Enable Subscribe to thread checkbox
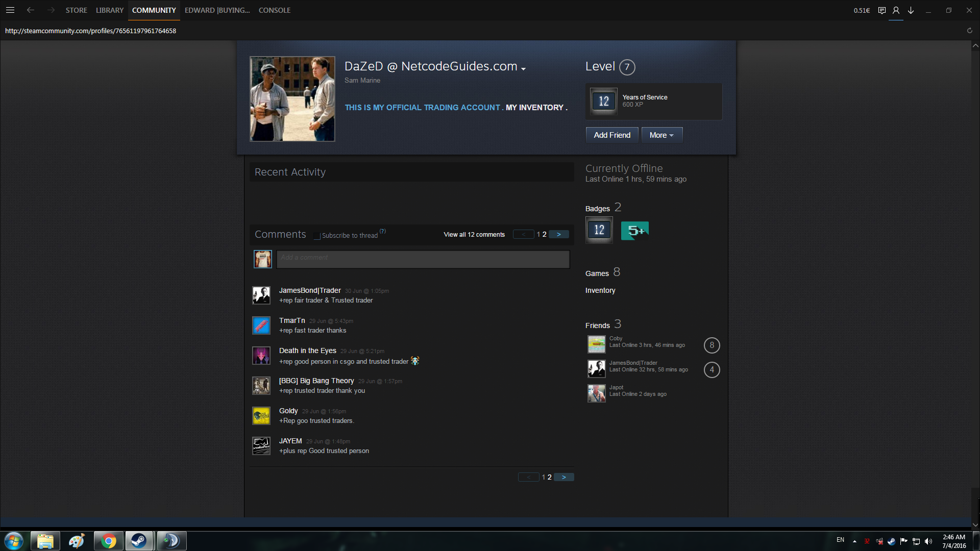 [317, 236]
